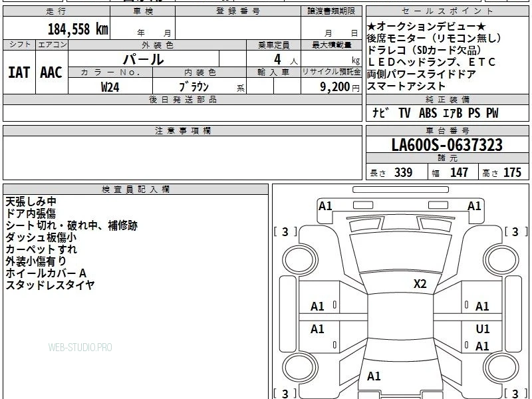Click the 注意事項欄 header bar
This screenshot has width=532, height=399.
coord(182,130)
